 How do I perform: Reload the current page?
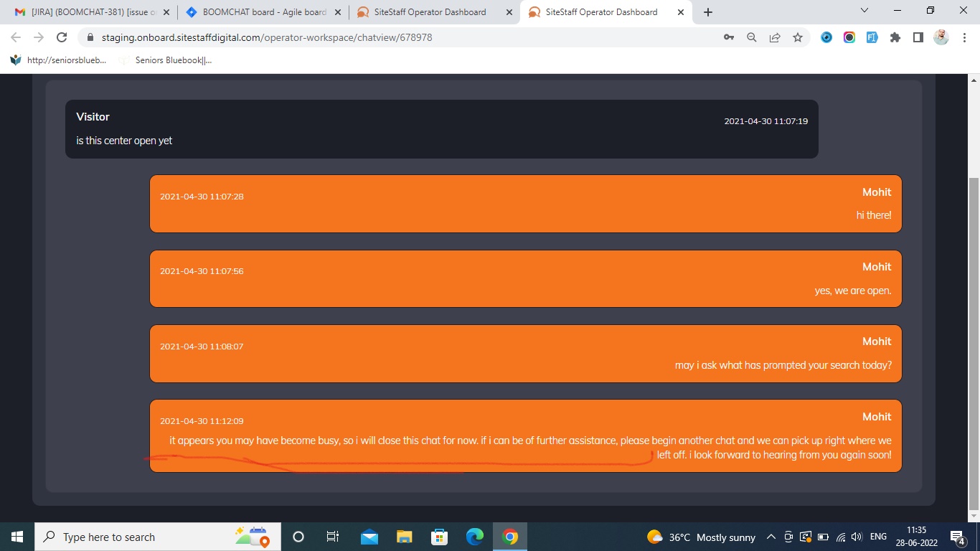[x=62, y=37]
